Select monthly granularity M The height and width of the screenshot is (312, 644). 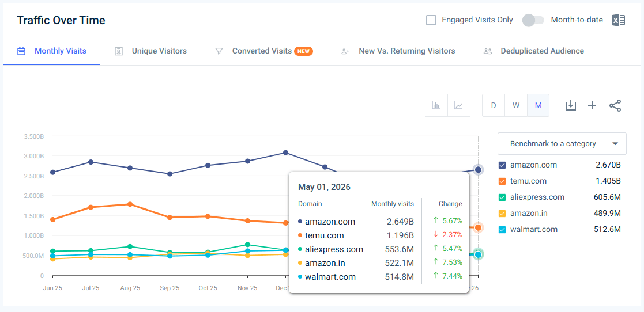[x=538, y=105]
